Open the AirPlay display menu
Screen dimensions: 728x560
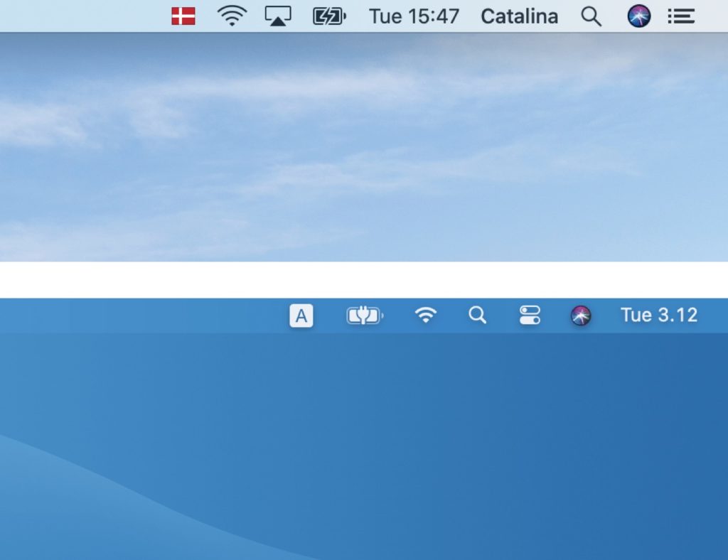(278, 16)
